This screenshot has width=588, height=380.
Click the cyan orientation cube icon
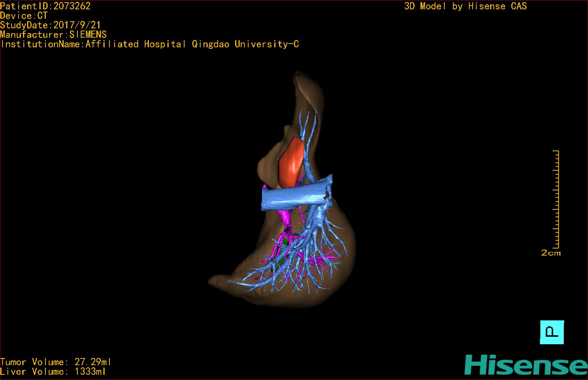click(x=552, y=332)
